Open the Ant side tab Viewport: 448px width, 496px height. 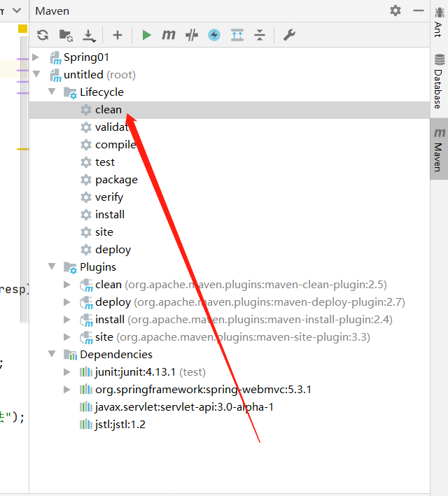[x=439, y=22]
